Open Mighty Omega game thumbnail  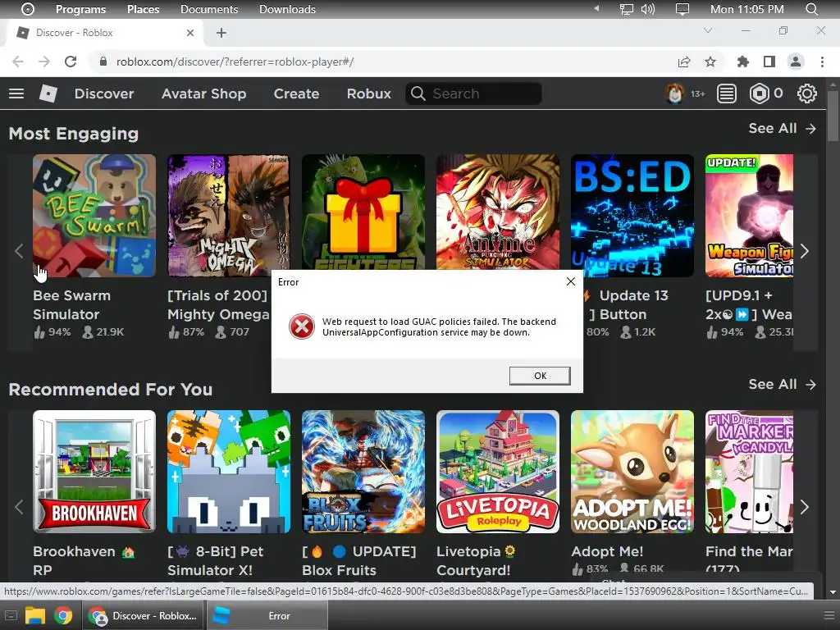pos(229,216)
